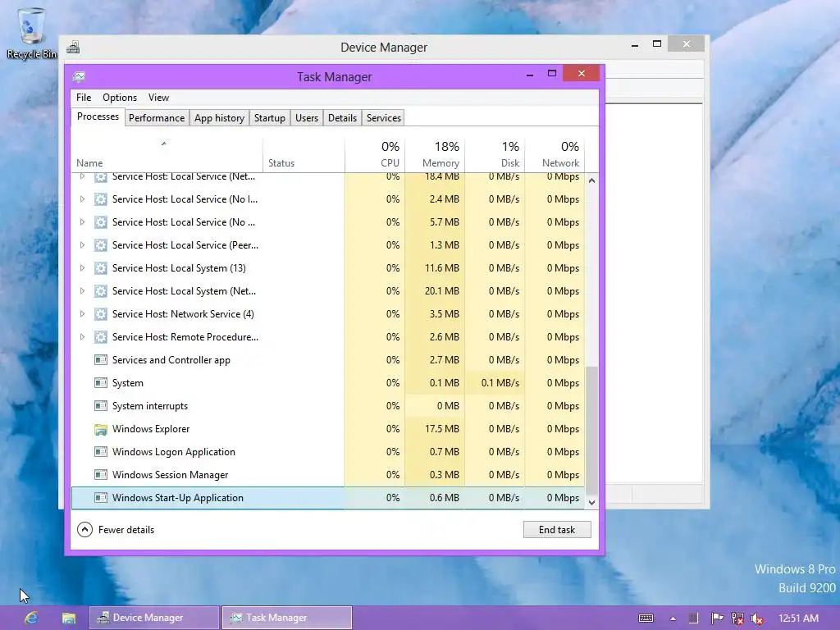Switch to the Startup tab
This screenshot has height=630, width=840.
(x=269, y=118)
